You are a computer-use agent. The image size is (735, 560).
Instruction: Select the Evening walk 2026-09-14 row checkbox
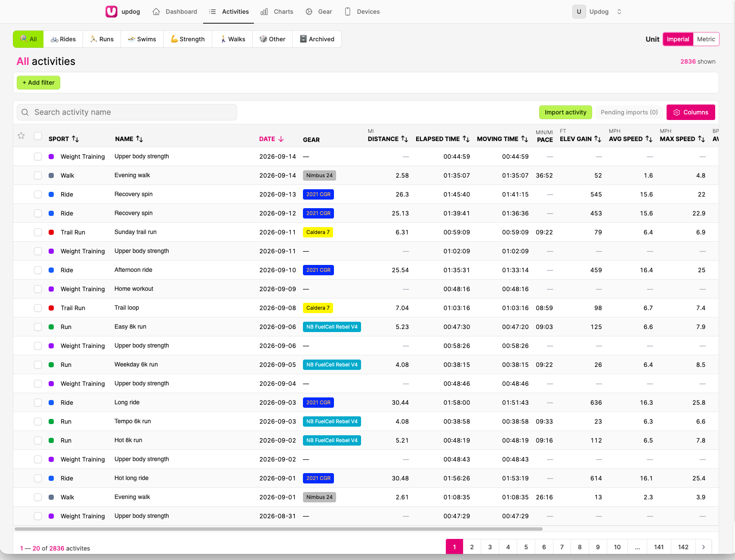38,175
